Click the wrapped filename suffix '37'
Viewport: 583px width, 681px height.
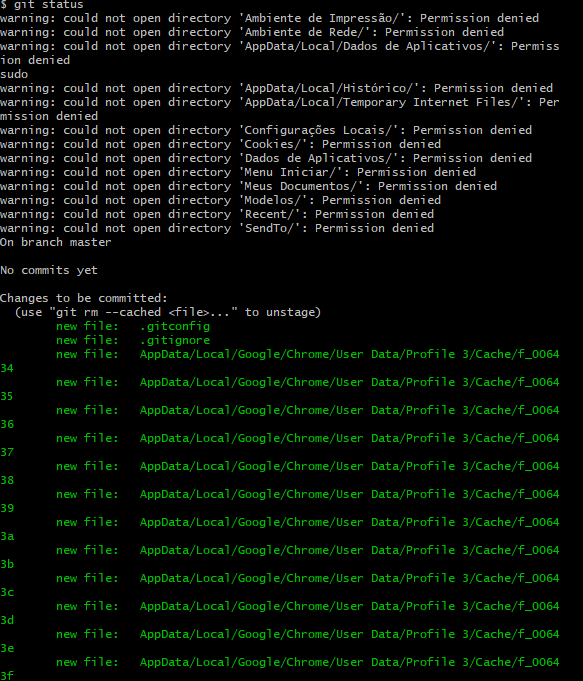coord(7,452)
